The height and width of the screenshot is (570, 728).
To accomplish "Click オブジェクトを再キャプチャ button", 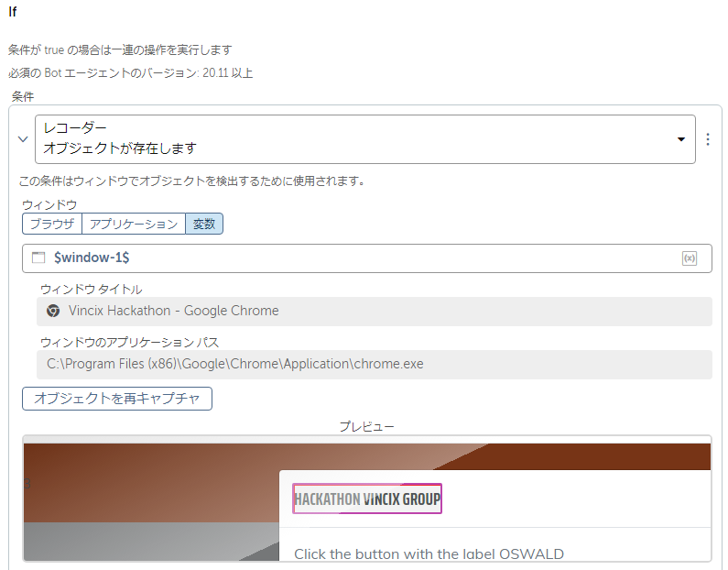I will point(117,399).
